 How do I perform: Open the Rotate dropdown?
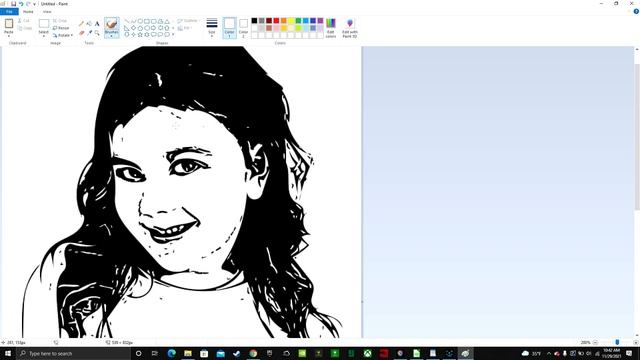pyautogui.click(x=63, y=36)
